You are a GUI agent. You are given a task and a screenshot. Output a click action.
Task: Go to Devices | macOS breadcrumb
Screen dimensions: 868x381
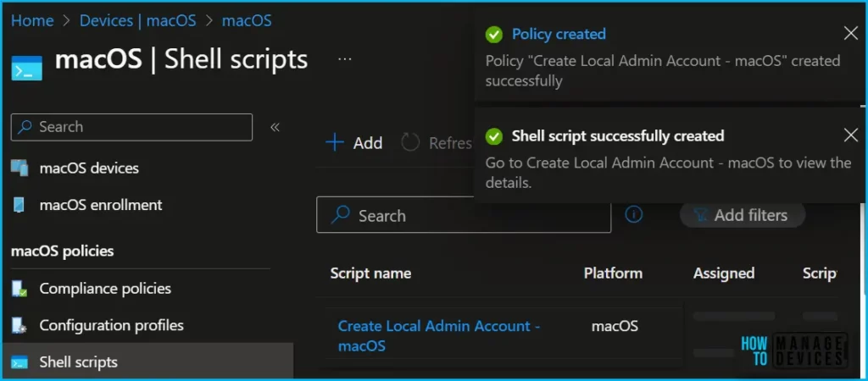pyautogui.click(x=138, y=21)
